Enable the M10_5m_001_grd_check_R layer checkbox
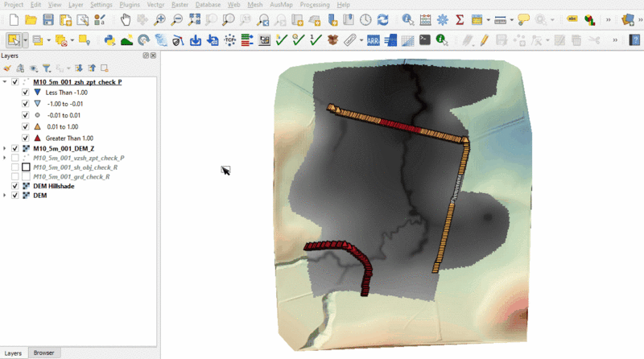 (15, 176)
